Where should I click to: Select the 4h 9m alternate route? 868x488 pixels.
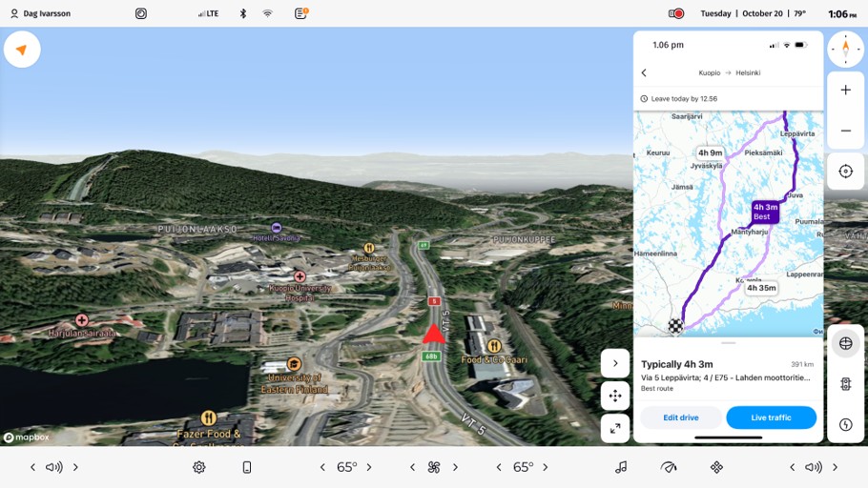tap(710, 152)
